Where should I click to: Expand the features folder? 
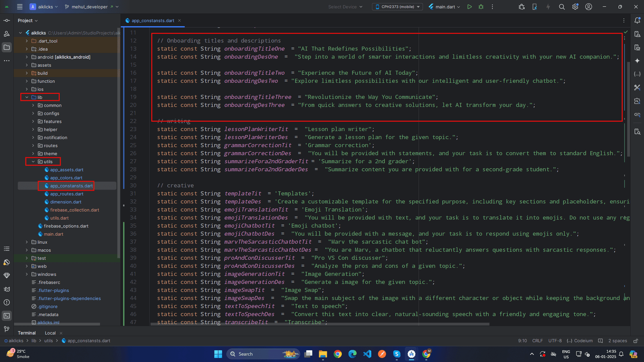(x=33, y=121)
